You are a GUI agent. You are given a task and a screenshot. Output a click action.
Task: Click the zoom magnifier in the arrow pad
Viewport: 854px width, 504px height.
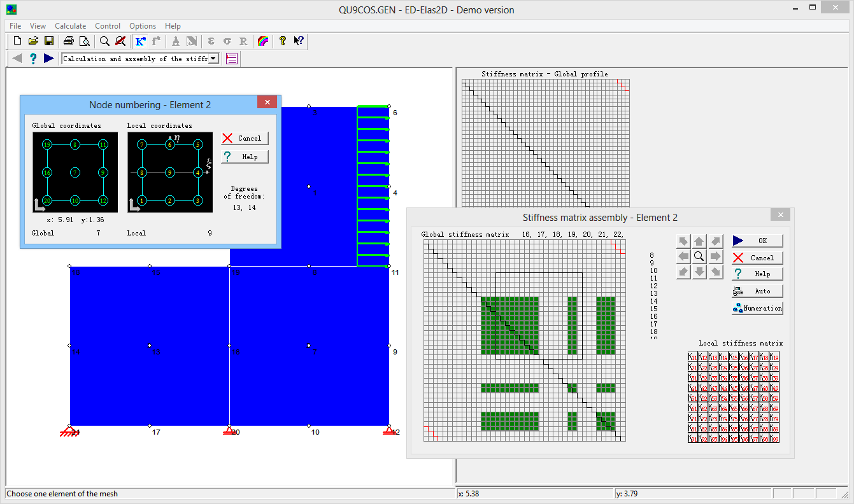(x=699, y=256)
